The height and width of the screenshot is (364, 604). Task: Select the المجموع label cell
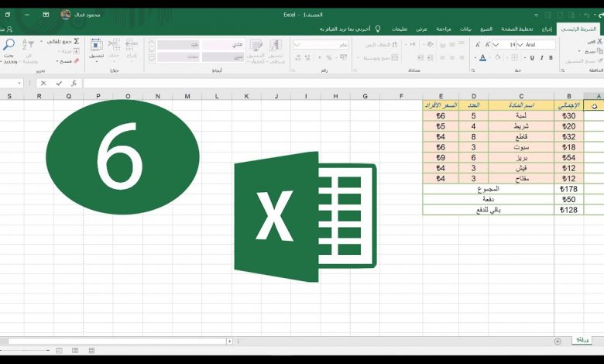coord(489,189)
